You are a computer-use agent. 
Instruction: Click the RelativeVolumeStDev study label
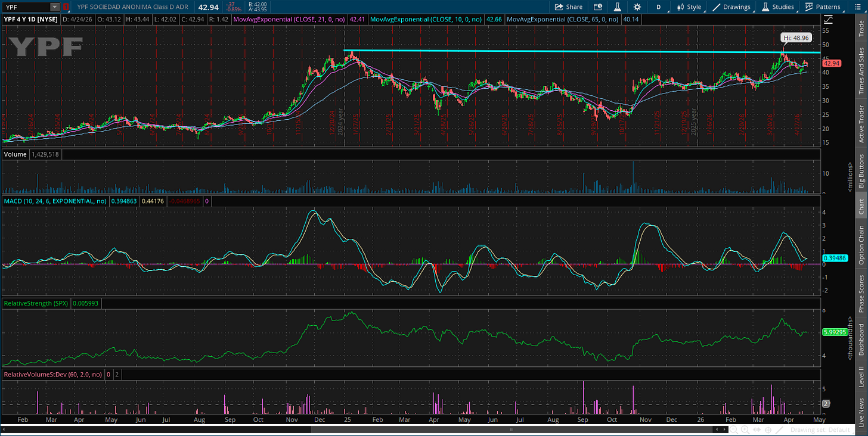click(52, 375)
